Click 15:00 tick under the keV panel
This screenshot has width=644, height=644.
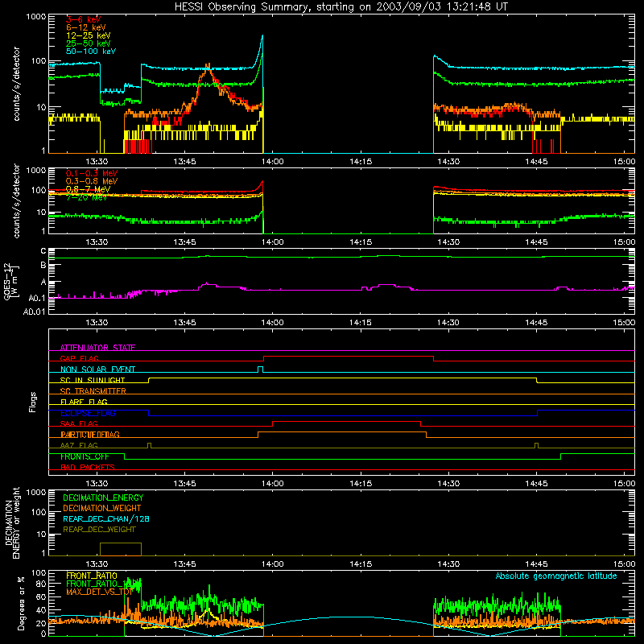(x=624, y=162)
